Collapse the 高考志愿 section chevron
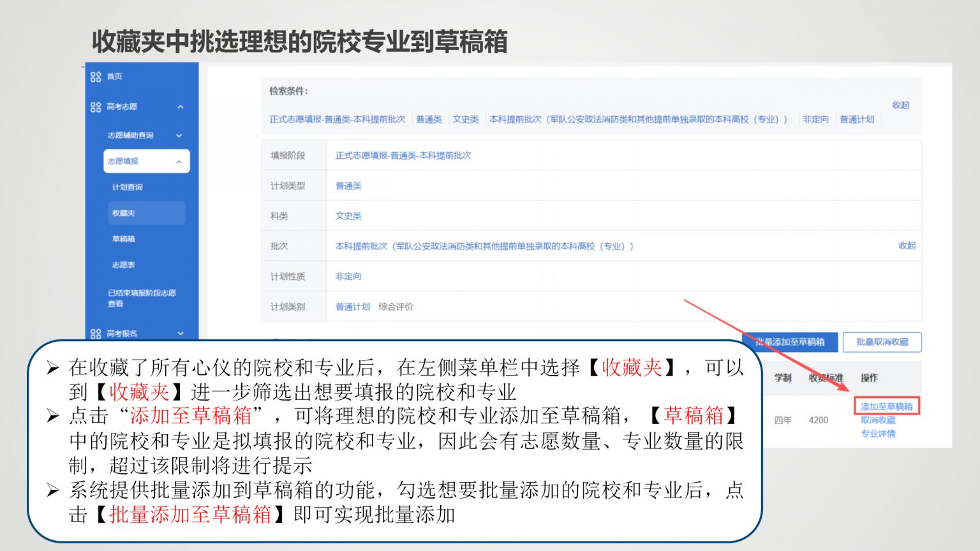Image resolution: width=980 pixels, height=551 pixels. pyautogui.click(x=181, y=107)
